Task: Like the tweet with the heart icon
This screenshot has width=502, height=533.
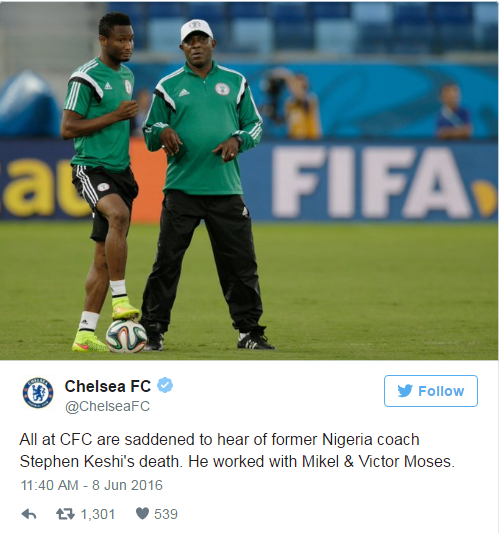Action: click(142, 514)
